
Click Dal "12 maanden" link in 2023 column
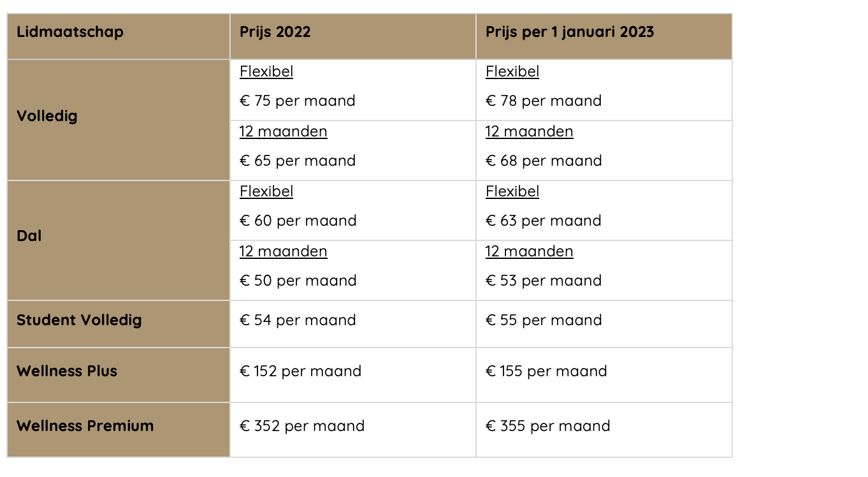click(x=530, y=251)
